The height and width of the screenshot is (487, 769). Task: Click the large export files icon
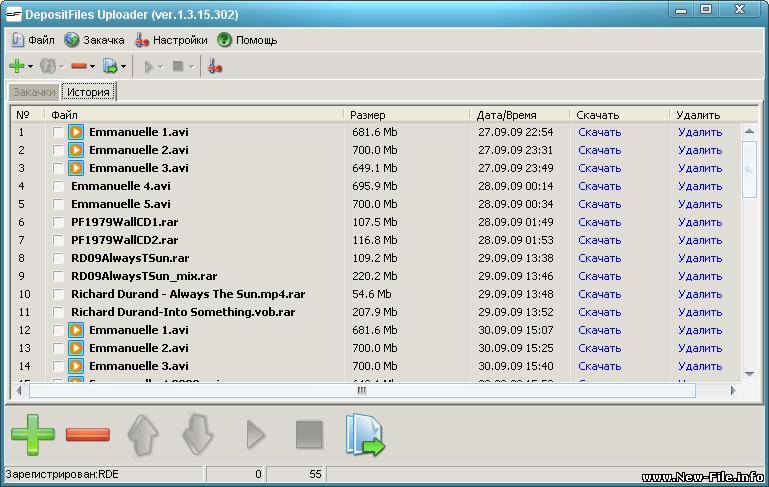[364, 435]
